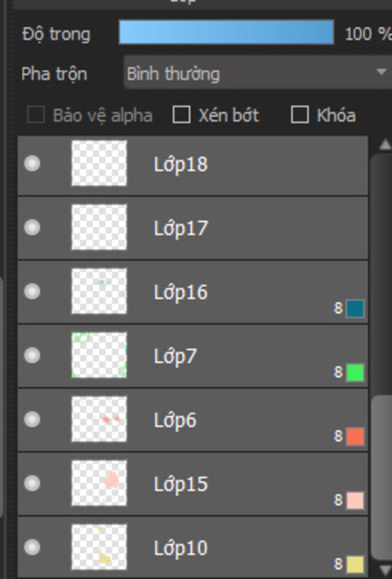Screen dimensions: 392x579
Task: Click the green color swatch on Lớp7
Action: click(355, 373)
